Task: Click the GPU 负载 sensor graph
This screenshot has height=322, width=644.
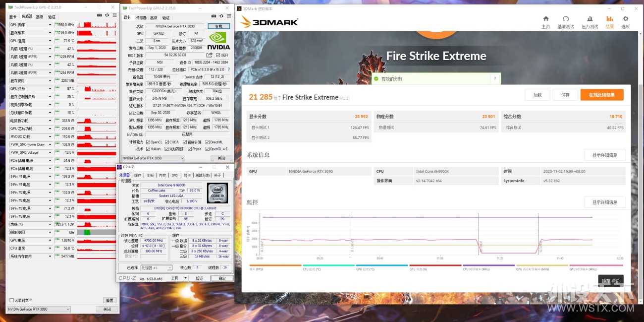Action: [98, 88]
